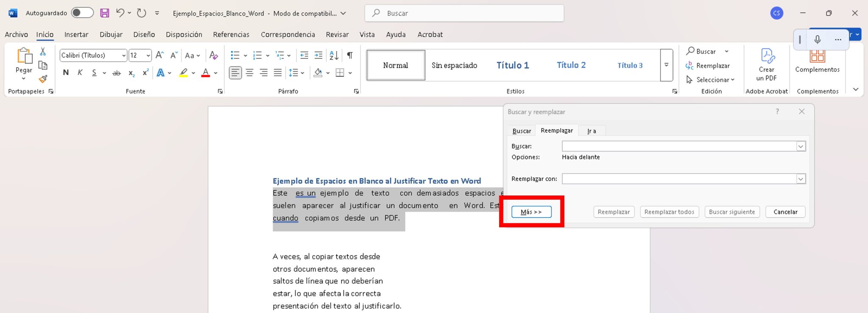Apply paragraph shading fill color

[x=318, y=73]
